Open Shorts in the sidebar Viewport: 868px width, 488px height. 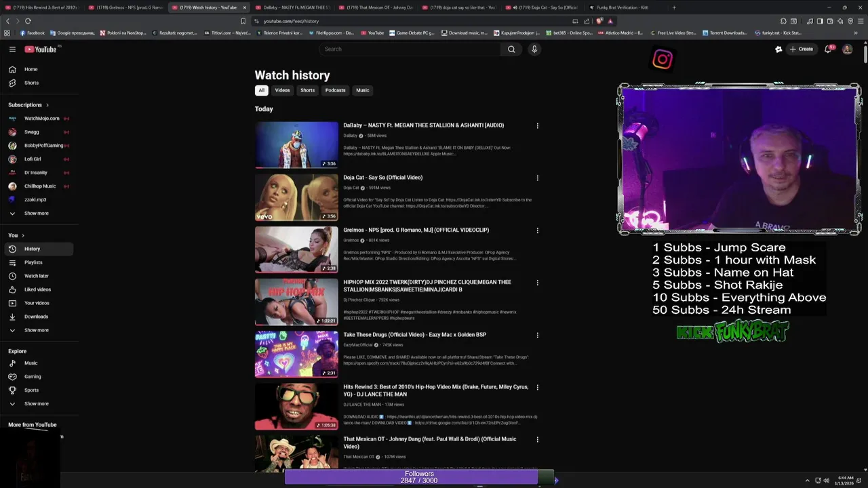point(37,83)
